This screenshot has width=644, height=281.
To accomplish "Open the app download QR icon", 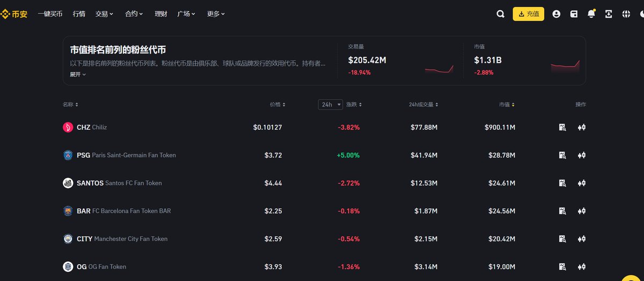I will 609,14.
